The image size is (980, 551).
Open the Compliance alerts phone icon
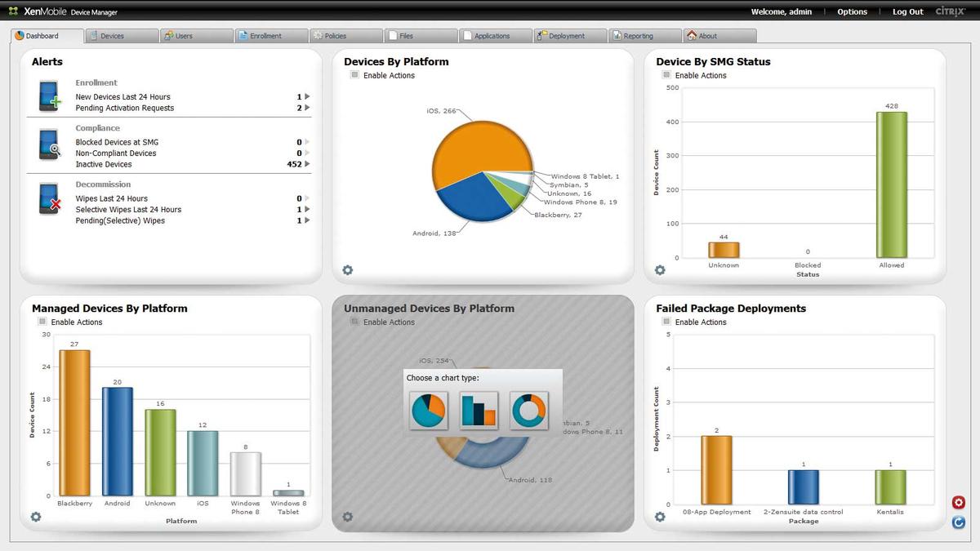(50, 144)
